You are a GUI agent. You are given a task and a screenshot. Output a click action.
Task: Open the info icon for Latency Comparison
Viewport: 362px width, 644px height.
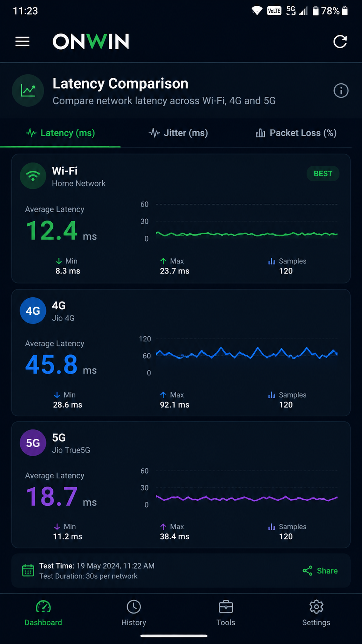click(341, 91)
